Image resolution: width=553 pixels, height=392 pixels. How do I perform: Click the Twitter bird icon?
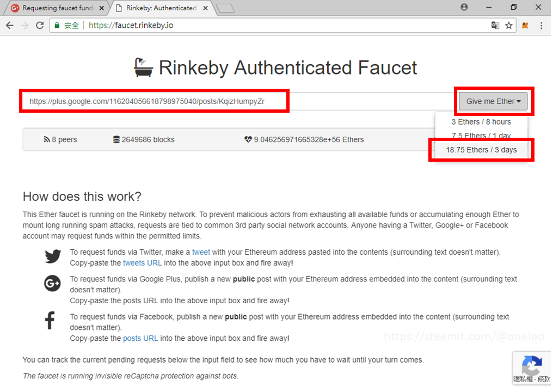[x=53, y=256]
